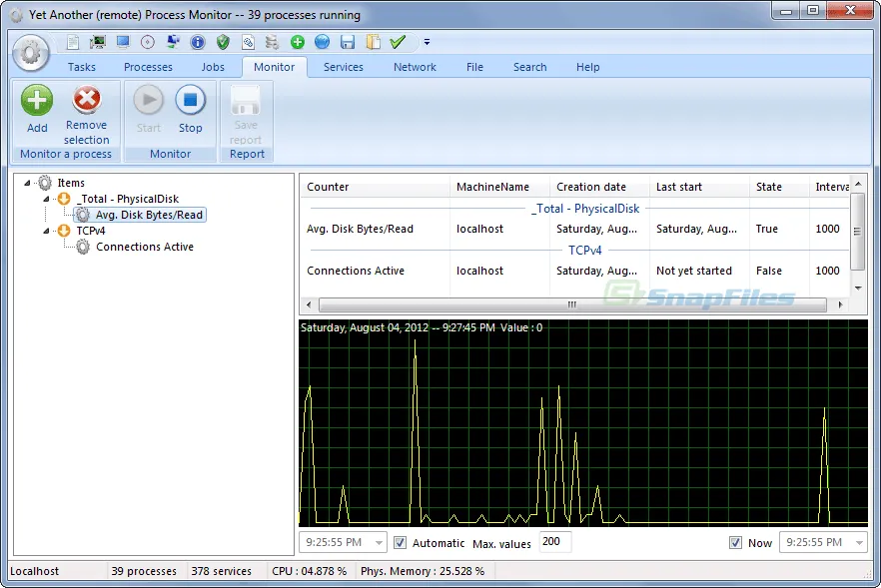
Task: Open the left 9:25:55 PM time dropdown
Action: click(x=380, y=542)
